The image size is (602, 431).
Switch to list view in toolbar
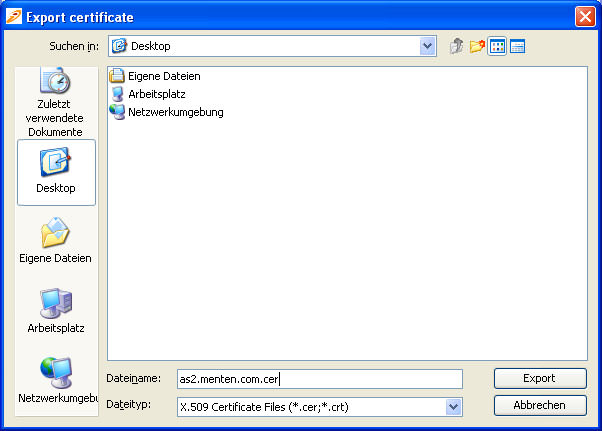point(497,46)
